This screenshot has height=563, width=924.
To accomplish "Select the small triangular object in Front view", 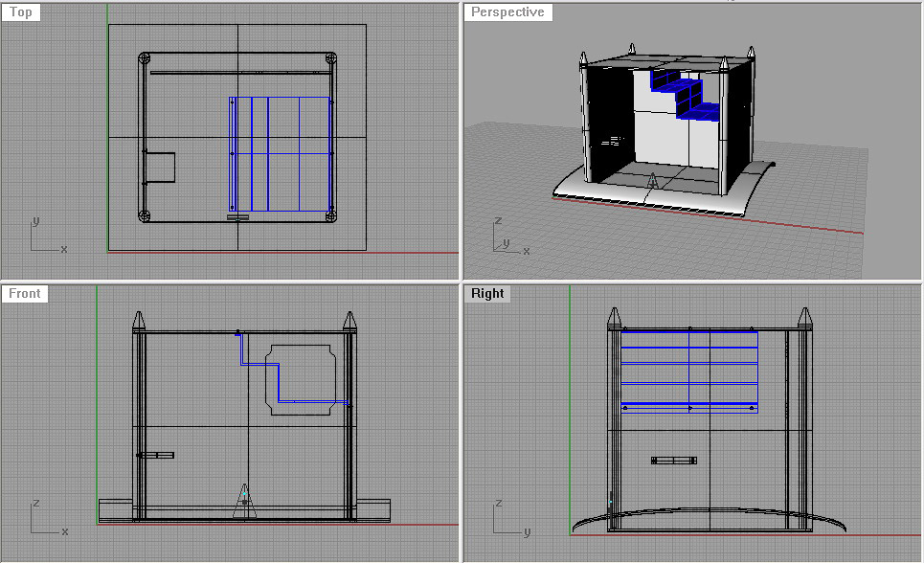I will coord(244,502).
